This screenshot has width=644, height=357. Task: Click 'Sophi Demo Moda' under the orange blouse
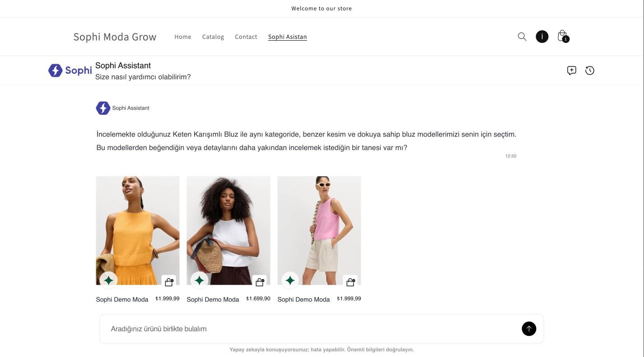[x=122, y=300]
